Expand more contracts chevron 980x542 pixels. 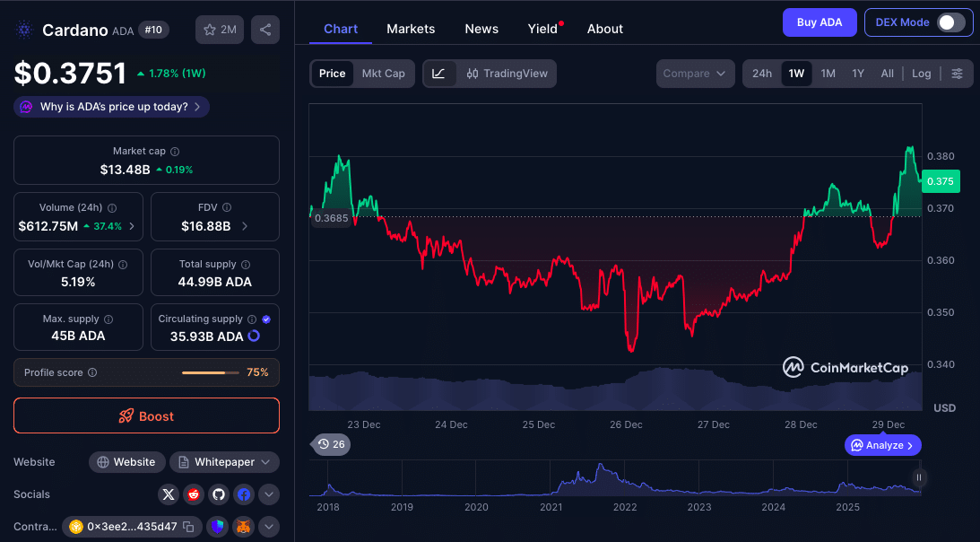[269, 527]
